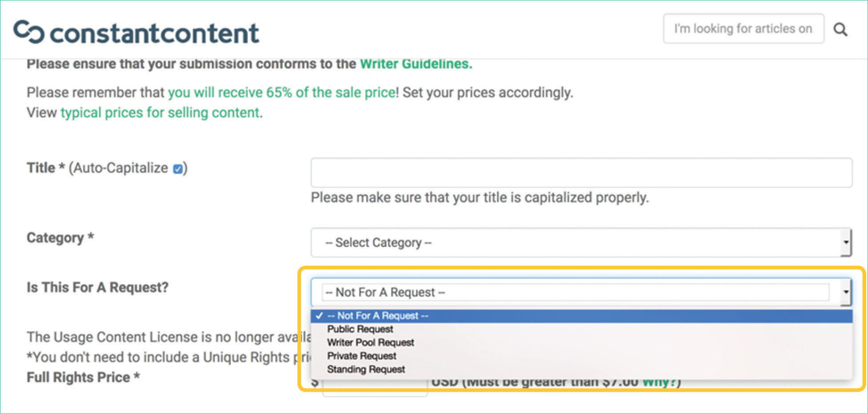Click the checkmark beside Not For A Request
Image resolution: width=868 pixels, height=414 pixels.
coord(319,316)
